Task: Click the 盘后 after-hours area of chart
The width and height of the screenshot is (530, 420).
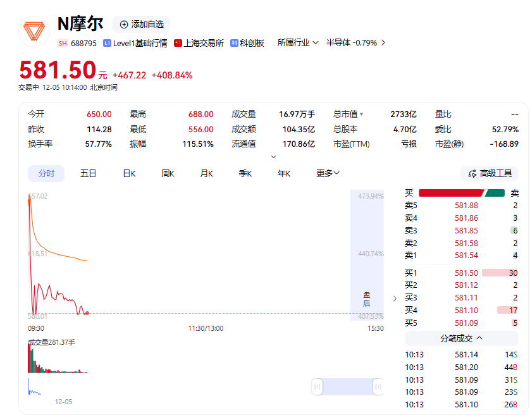Action: point(367,299)
